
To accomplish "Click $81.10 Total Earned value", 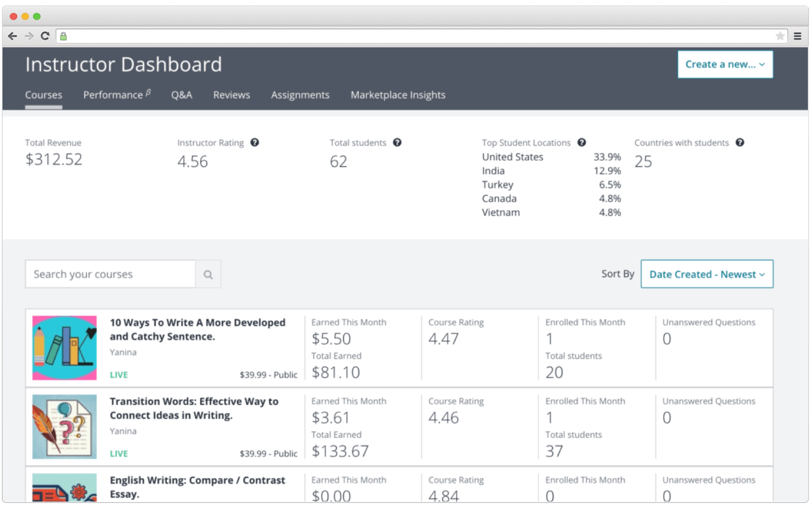I will pos(335,372).
